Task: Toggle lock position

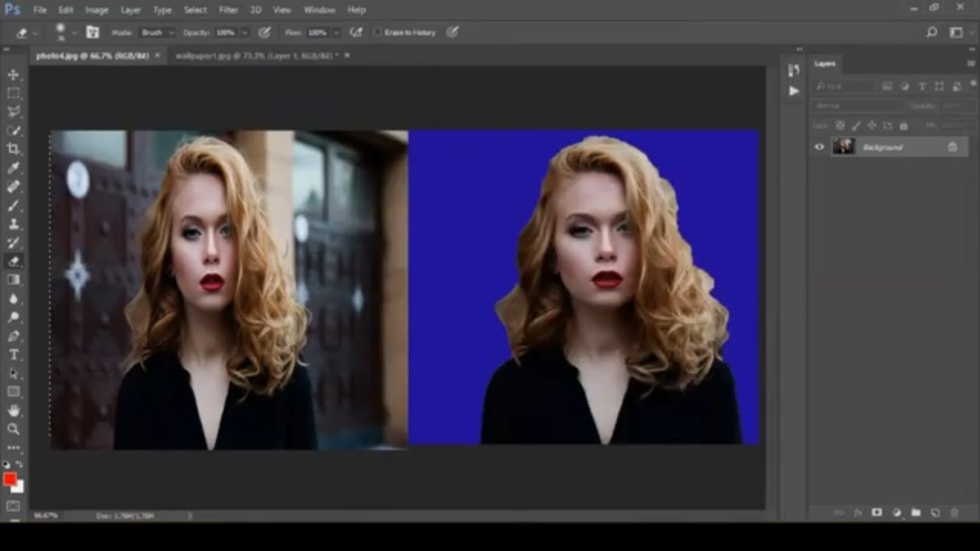Action: point(872,126)
